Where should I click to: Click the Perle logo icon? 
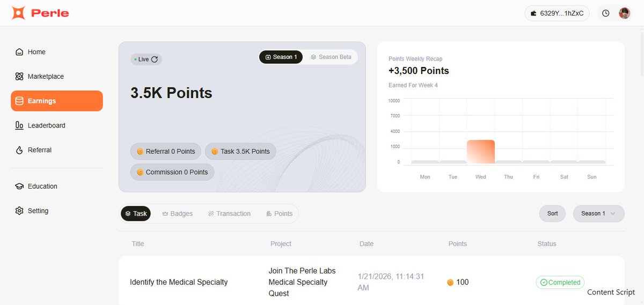pos(19,13)
